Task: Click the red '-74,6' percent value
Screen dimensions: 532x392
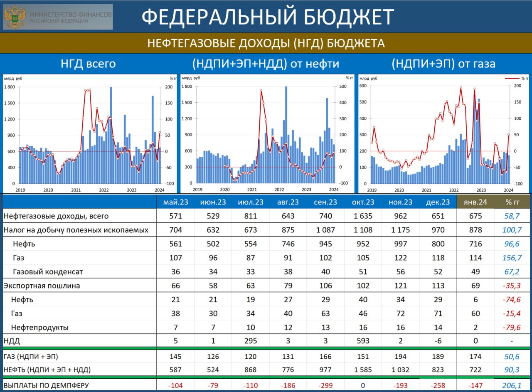Action: pos(512,300)
